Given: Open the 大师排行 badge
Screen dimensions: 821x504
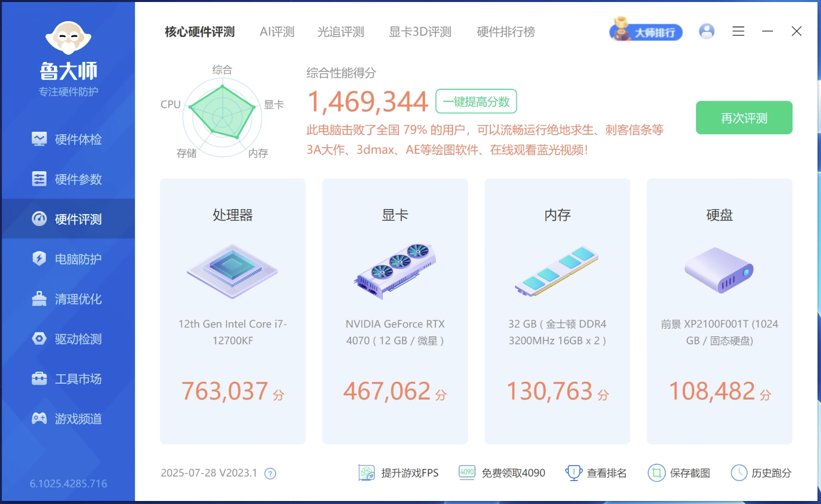Looking at the screenshot, I should (x=646, y=31).
